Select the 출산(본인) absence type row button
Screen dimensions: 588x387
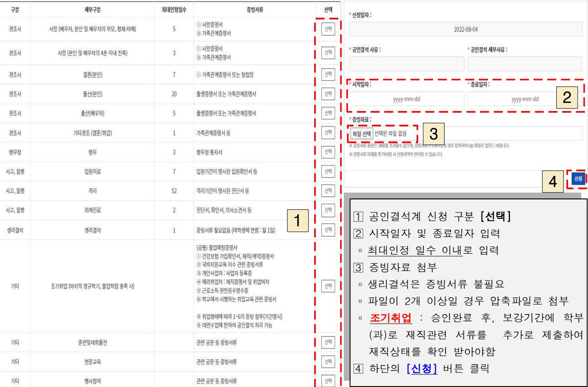click(327, 94)
